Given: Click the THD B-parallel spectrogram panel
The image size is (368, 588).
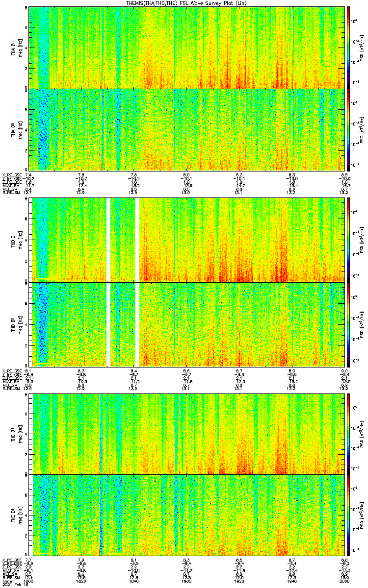Looking at the screenshot, I should (x=187, y=324).
